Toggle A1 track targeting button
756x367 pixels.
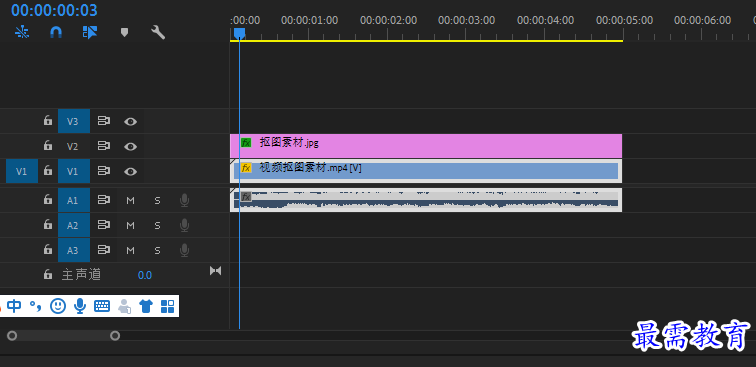tap(74, 200)
